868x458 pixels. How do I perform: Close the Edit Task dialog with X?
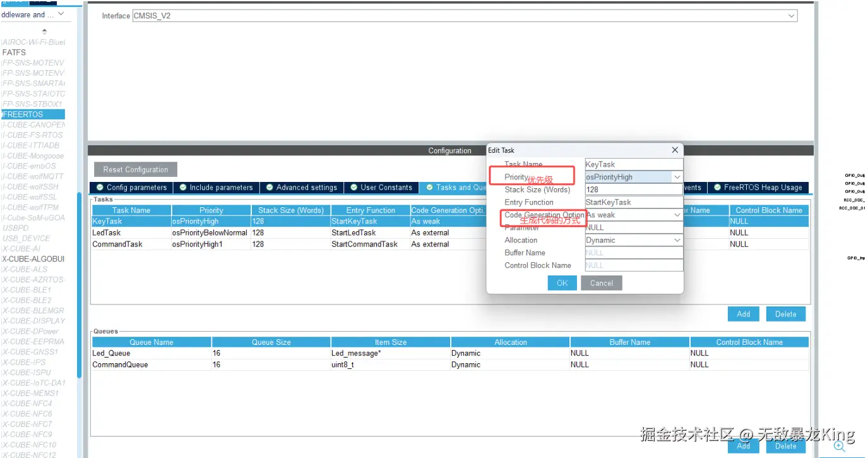(675, 150)
